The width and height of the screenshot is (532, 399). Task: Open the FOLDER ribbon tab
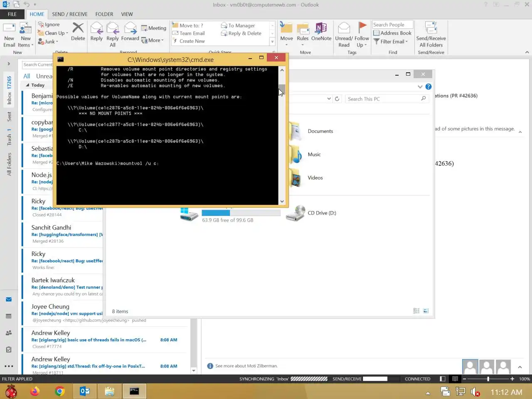click(x=104, y=14)
